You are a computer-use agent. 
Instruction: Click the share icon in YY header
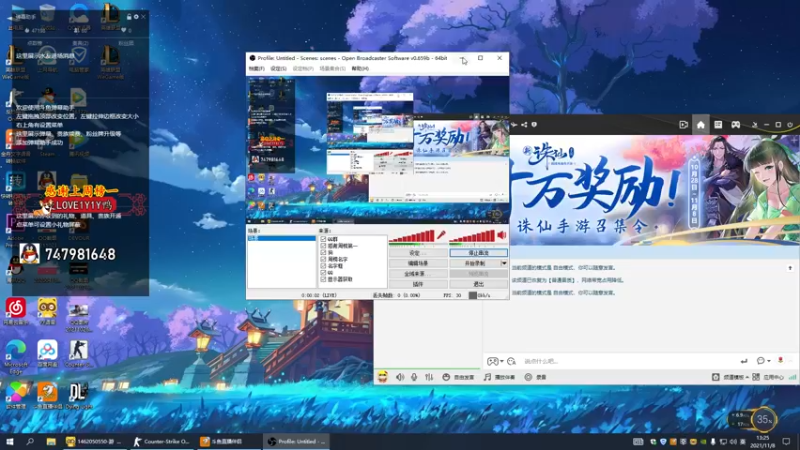click(x=524, y=124)
